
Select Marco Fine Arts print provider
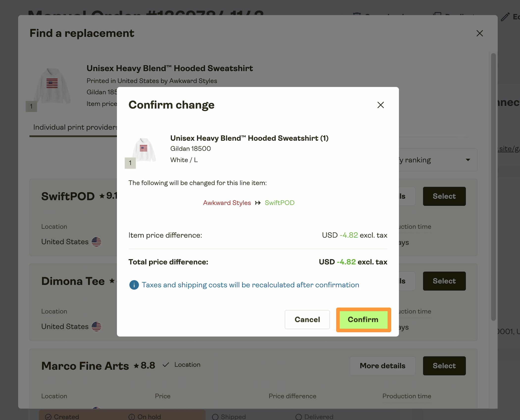point(444,366)
